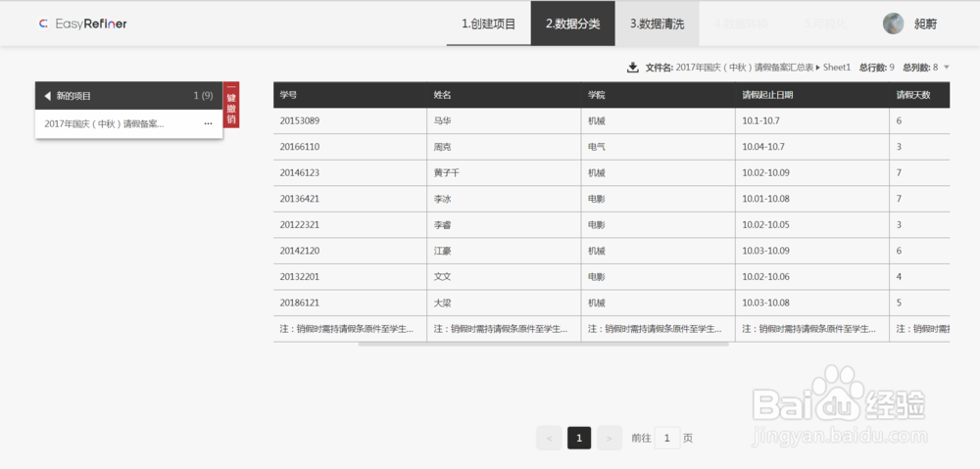This screenshot has width=980, height=469.
Task: Expand the dropdown arrow beside 总列数
Action: tap(947, 68)
